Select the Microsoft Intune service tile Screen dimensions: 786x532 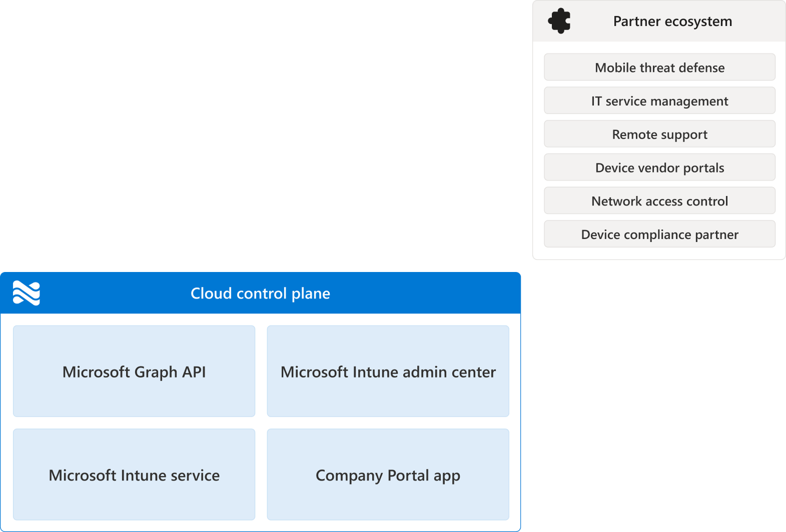[x=134, y=474]
